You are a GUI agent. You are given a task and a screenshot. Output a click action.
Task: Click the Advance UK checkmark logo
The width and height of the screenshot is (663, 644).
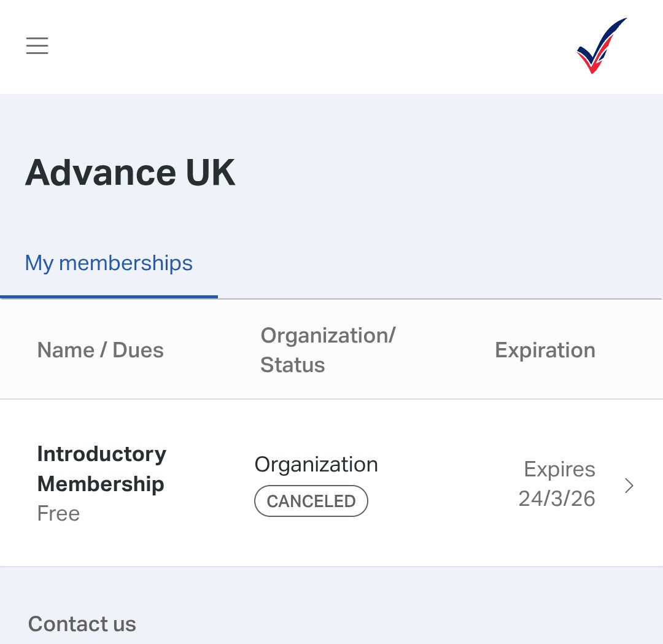[x=600, y=47]
